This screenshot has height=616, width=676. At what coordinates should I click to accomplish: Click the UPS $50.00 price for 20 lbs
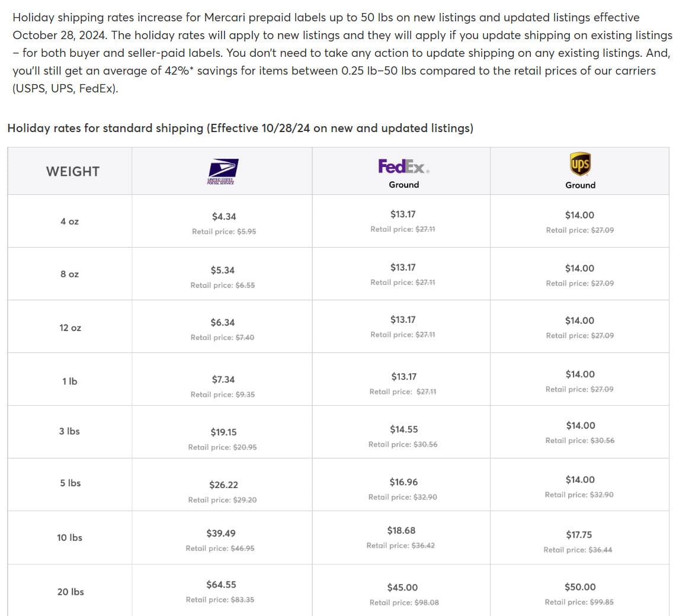(x=580, y=587)
